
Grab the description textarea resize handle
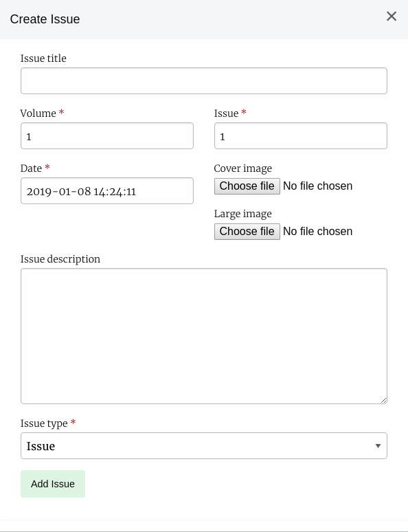(x=383, y=400)
